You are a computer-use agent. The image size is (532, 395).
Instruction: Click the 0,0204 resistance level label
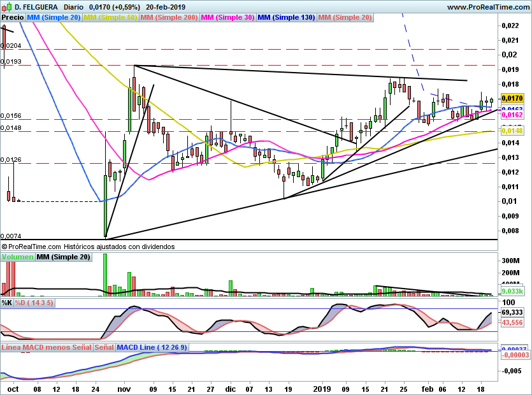(11, 45)
